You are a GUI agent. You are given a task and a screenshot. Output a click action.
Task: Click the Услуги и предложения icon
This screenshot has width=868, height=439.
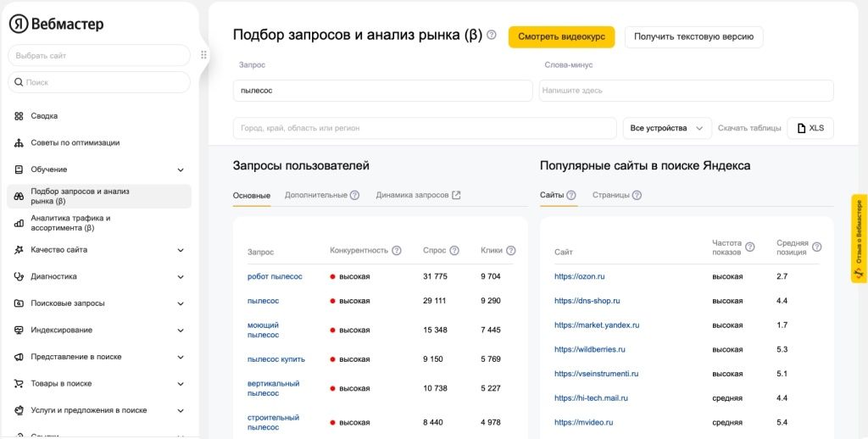[x=19, y=410]
